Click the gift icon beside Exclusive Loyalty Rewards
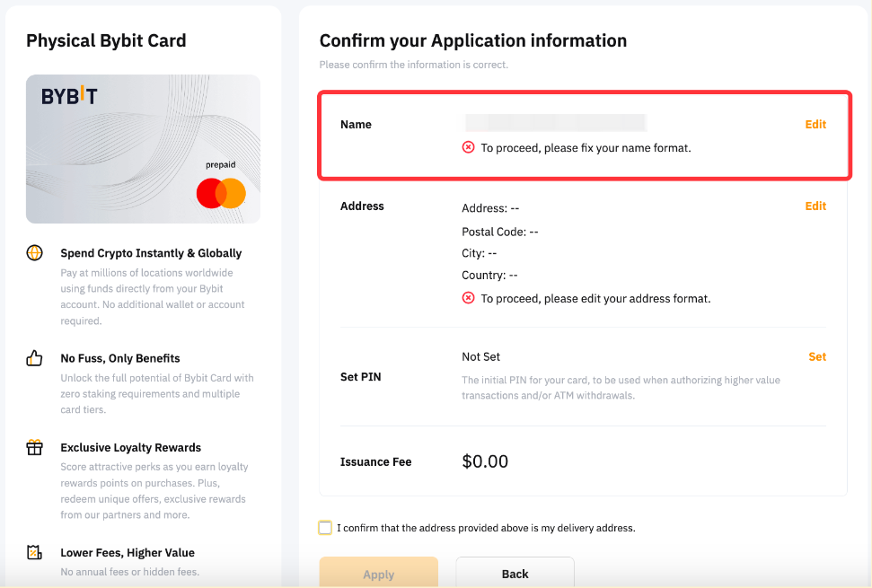The height and width of the screenshot is (588, 872). (34, 447)
